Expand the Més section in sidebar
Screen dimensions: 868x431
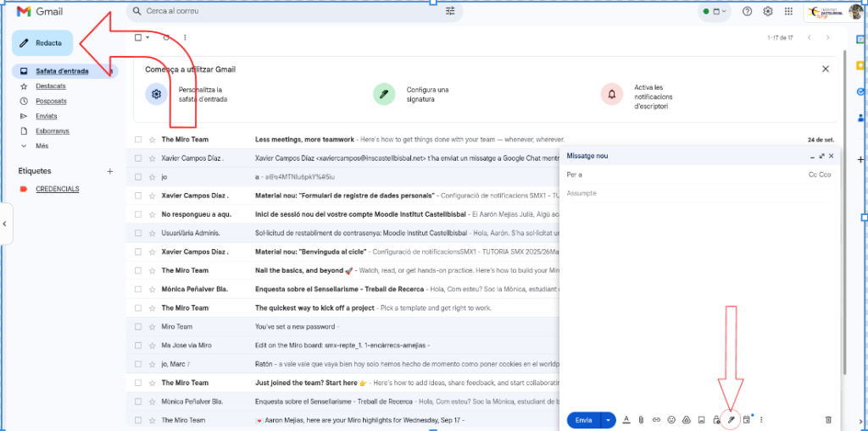(42, 146)
